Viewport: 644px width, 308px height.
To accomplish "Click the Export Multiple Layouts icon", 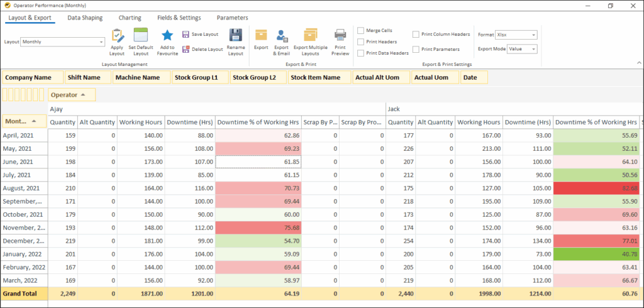I will point(310,36).
